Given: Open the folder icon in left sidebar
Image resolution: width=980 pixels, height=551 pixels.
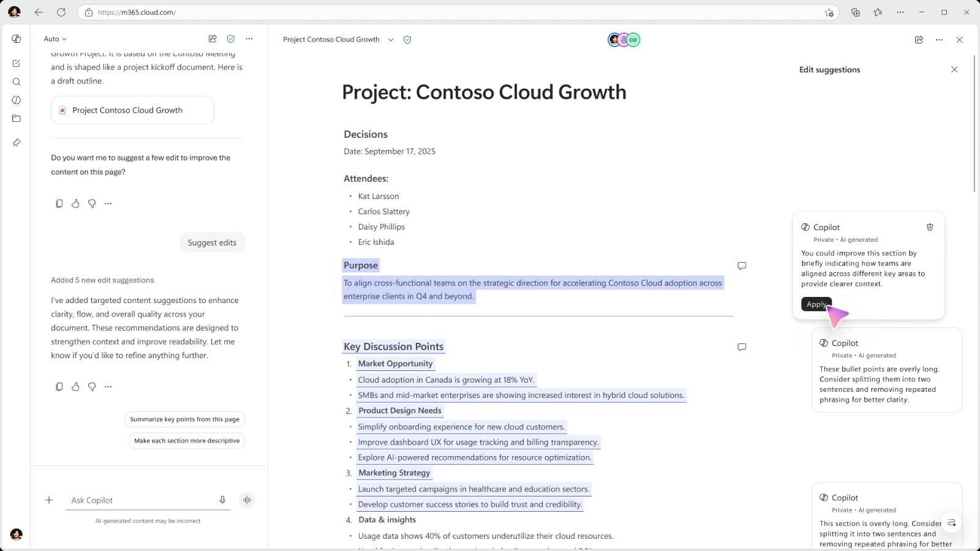Looking at the screenshot, I should (x=17, y=118).
